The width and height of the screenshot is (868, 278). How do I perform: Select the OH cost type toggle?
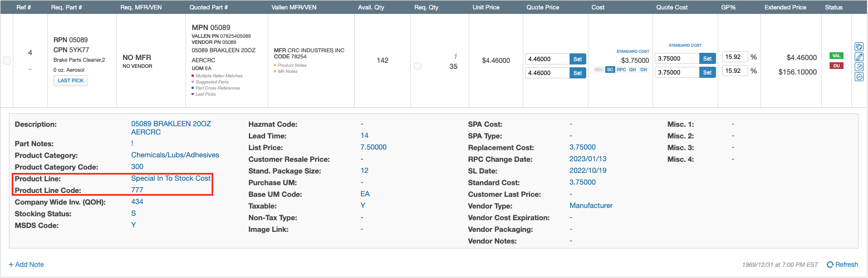pyautogui.click(x=643, y=69)
